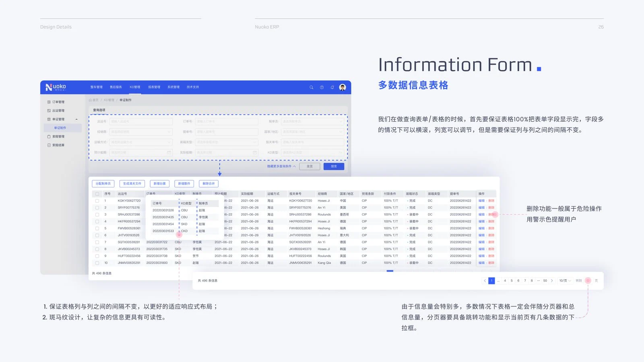The width and height of the screenshot is (644, 362).
Task: Click the 出运号 input field
Action: (x=140, y=121)
